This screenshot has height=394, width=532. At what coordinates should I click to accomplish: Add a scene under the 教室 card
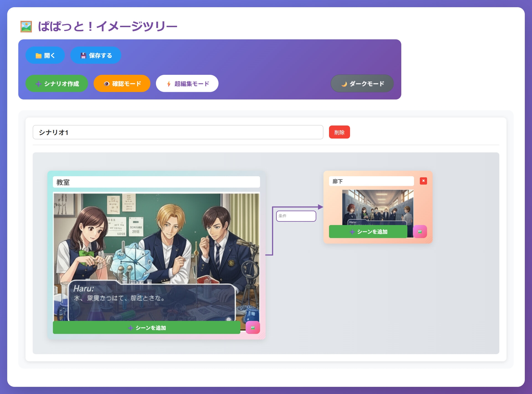coord(147,328)
